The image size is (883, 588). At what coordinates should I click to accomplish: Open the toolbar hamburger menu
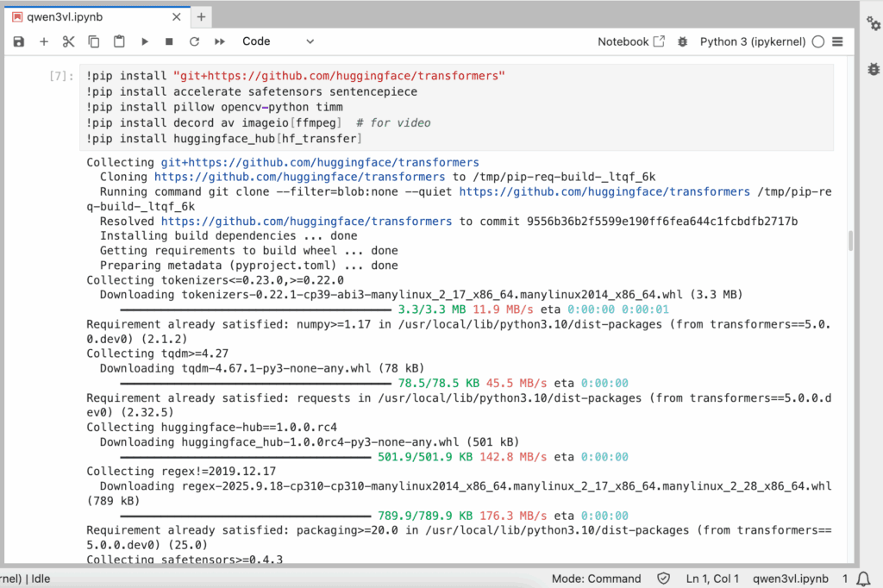(837, 41)
